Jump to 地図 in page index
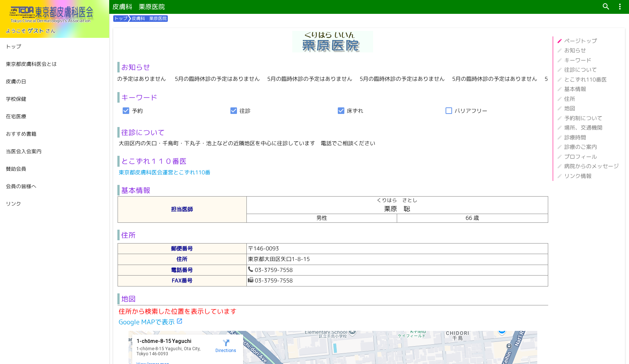This screenshot has height=364, width=629. [570, 108]
